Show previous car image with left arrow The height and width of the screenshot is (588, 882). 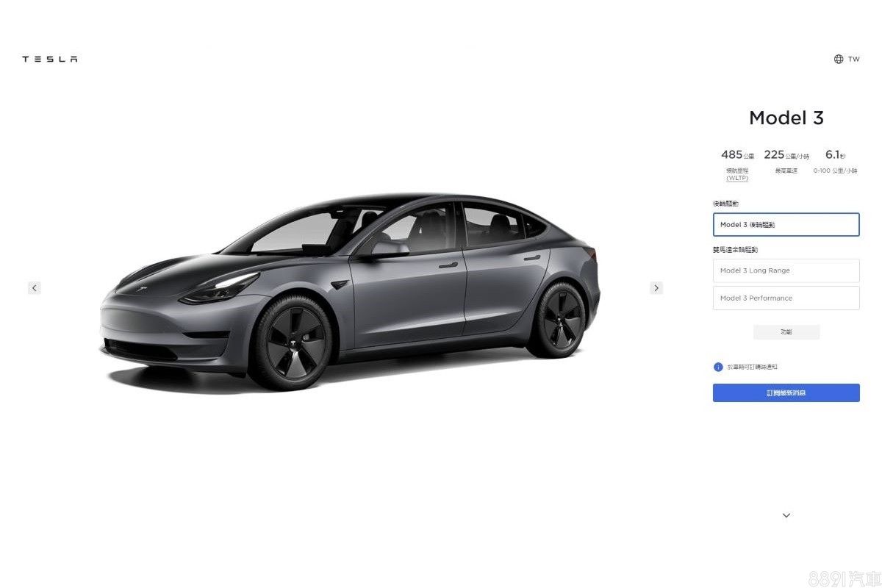(x=35, y=287)
